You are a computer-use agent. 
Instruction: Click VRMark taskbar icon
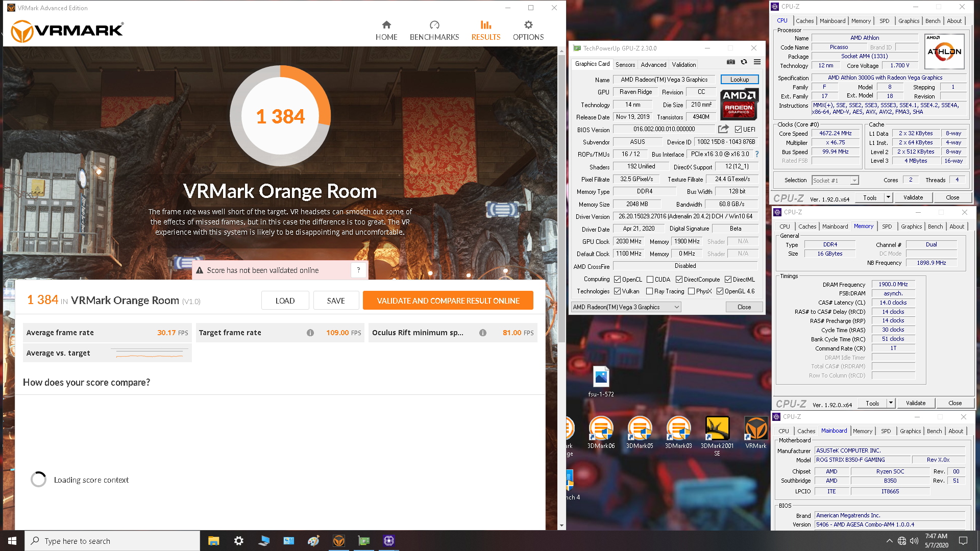[338, 541]
